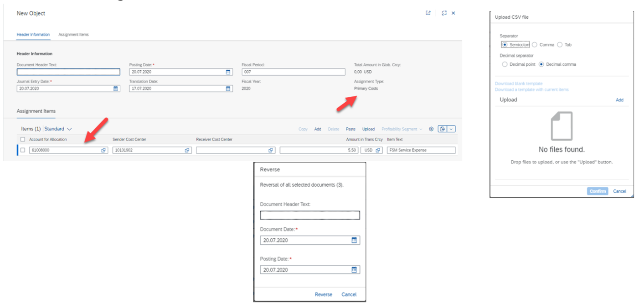Tick the checkbox for the first item row
The width and height of the screenshot is (644, 304).
tap(23, 150)
